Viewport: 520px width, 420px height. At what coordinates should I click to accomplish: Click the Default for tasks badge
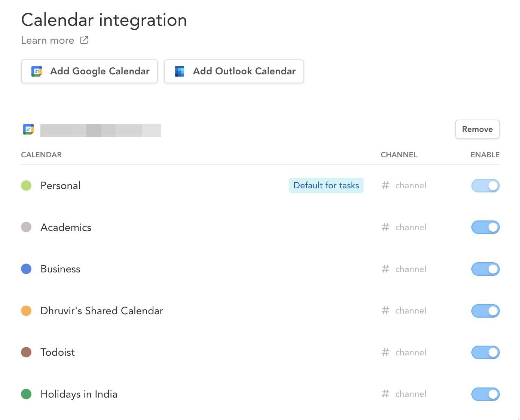point(326,185)
